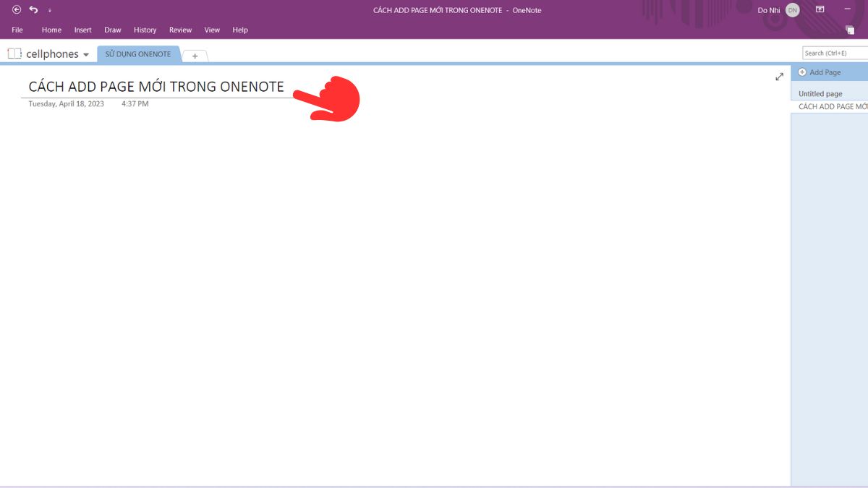
Task: Expand page to full view with arrow icon
Action: [x=779, y=77]
